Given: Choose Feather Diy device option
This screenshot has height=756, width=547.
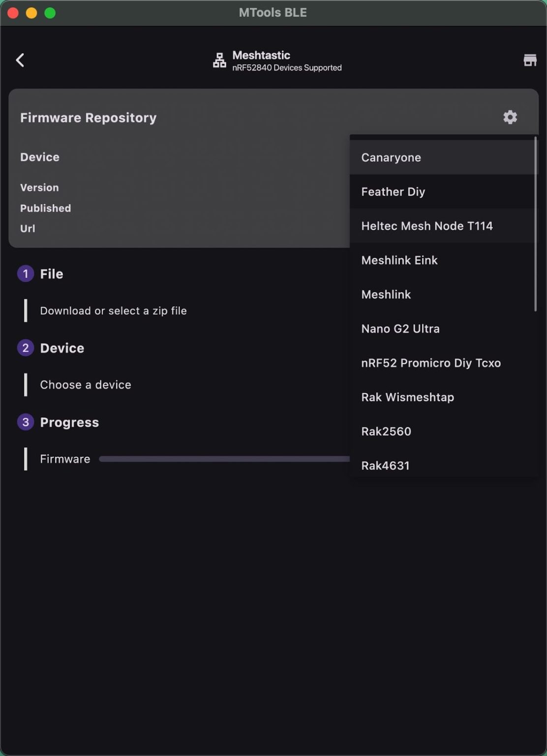Looking at the screenshot, I should click(393, 192).
